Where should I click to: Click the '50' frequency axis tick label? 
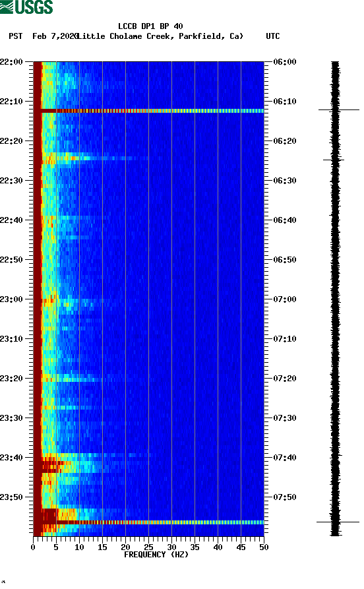[x=264, y=547]
